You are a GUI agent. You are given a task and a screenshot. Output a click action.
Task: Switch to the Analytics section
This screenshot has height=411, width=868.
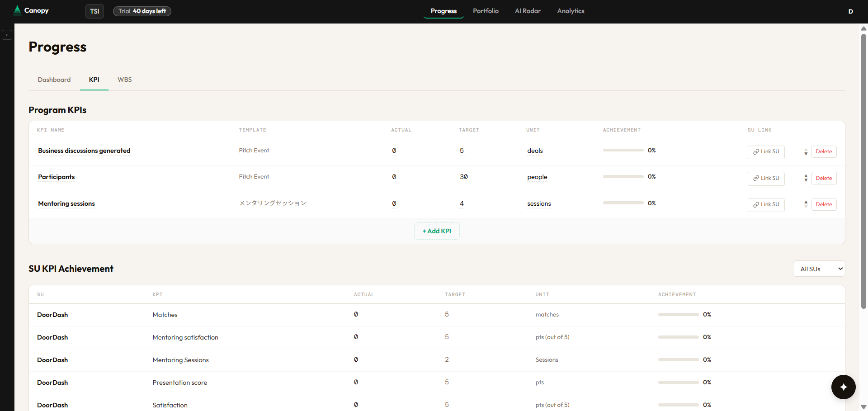(x=571, y=11)
